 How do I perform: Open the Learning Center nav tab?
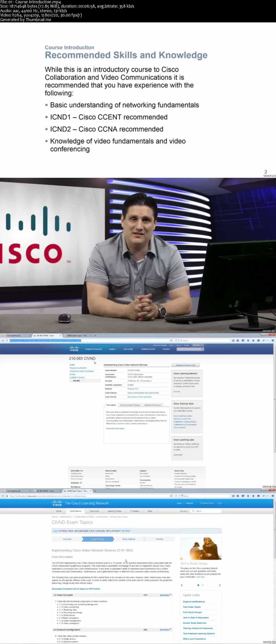[x=115, y=511]
